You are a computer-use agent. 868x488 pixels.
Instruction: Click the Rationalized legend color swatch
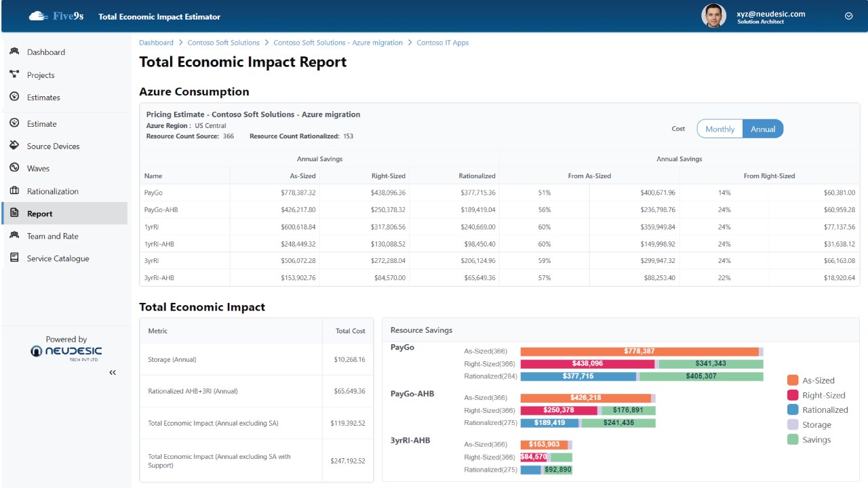(x=793, y=409)
